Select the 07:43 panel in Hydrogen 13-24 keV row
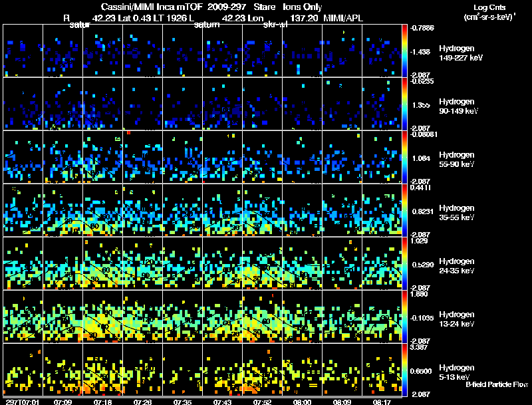The image size is (532, 405). click(223, 317)
